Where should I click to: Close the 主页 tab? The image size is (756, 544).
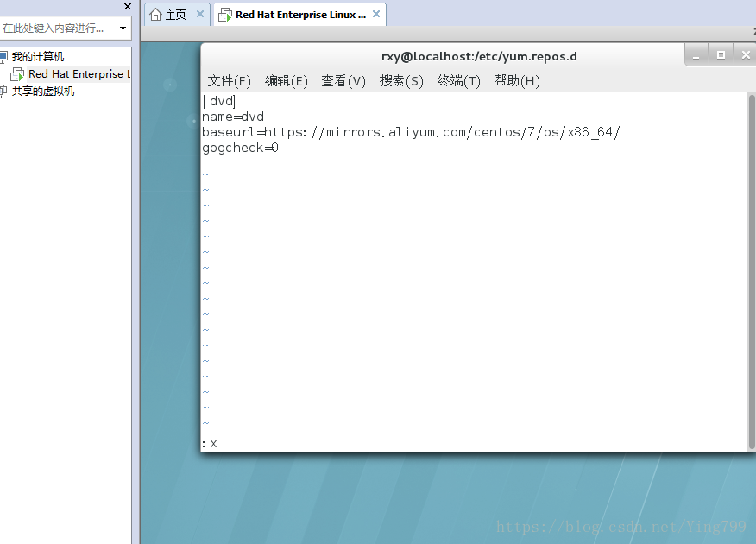(x=200, y=15)
